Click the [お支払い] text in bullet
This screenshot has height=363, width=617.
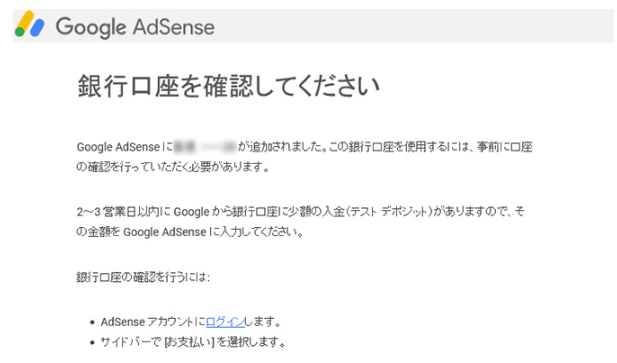(x=189, y=342)
